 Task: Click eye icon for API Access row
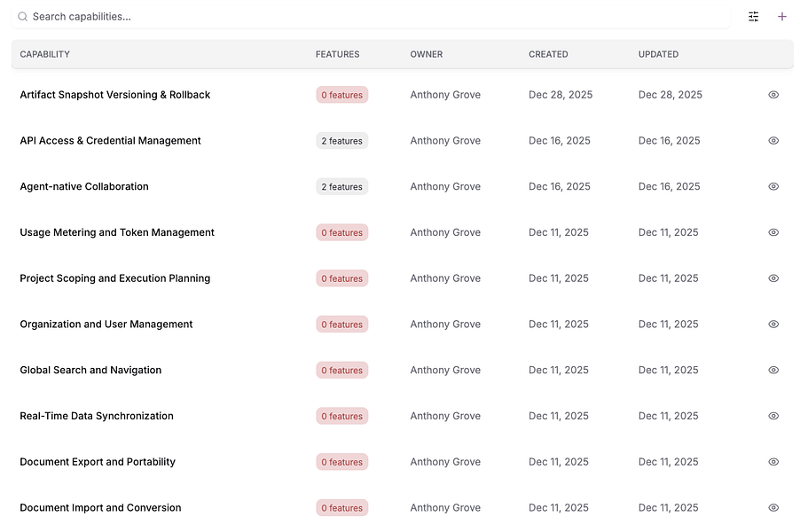click(773, 141)
